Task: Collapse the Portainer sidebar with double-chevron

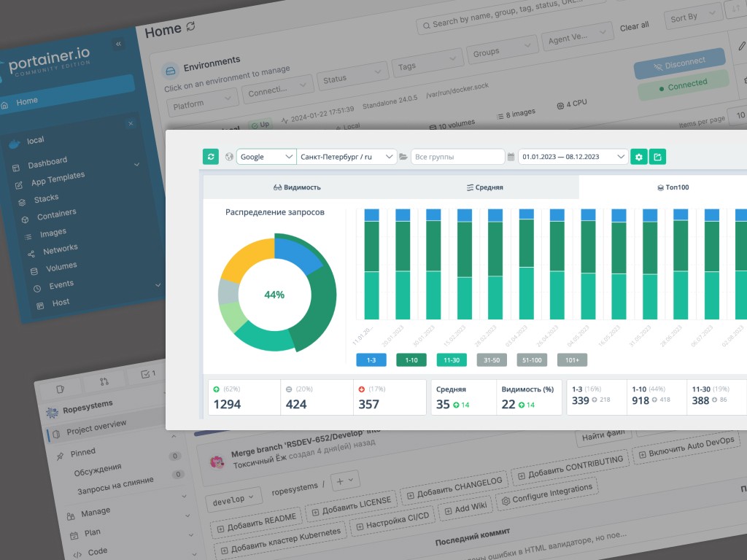Action: (118, 44)
